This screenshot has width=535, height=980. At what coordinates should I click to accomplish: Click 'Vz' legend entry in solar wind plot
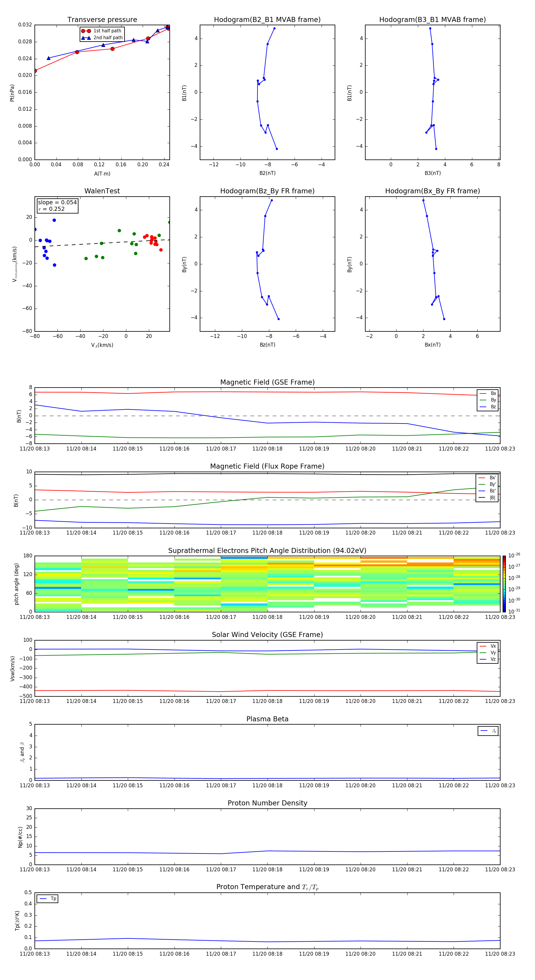(488, 659)
